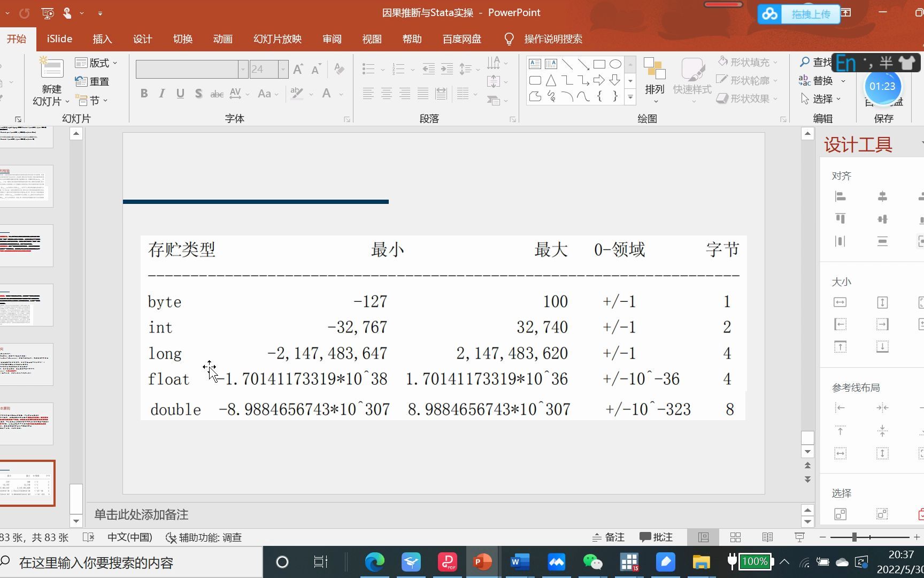The image size is (924, 578).
Task: Toggle bold formatting in the font group
Action: coord(143,93)
